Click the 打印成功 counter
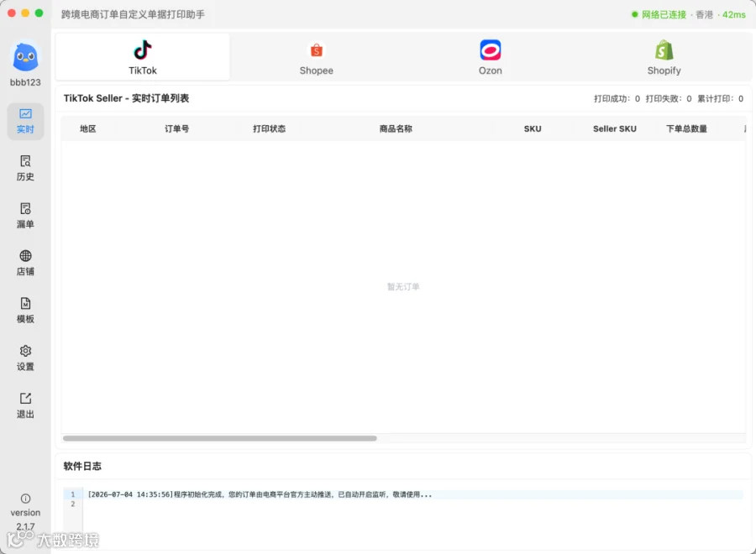This screenshot has width=756, height=554. click(617, 99)
